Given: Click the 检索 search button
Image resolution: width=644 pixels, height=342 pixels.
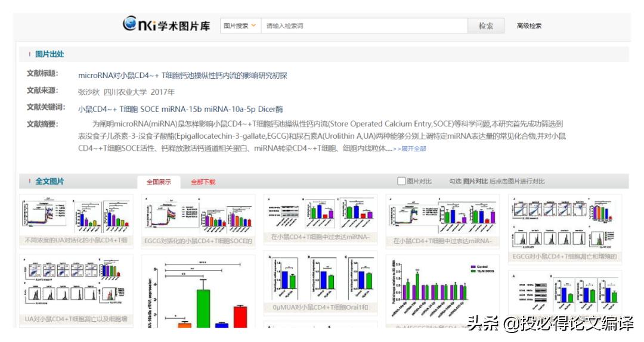Looking at the screenshot, I should (486, 26).
